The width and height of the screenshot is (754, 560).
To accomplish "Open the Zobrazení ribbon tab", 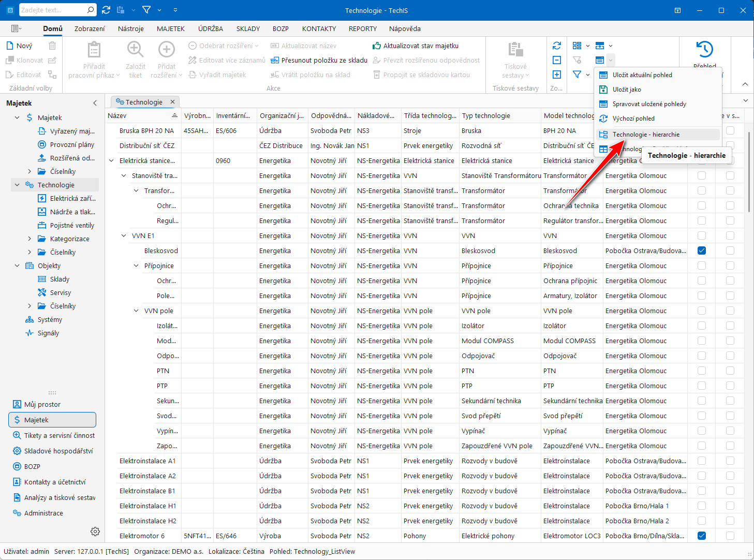I will click(x=90, y=28).
